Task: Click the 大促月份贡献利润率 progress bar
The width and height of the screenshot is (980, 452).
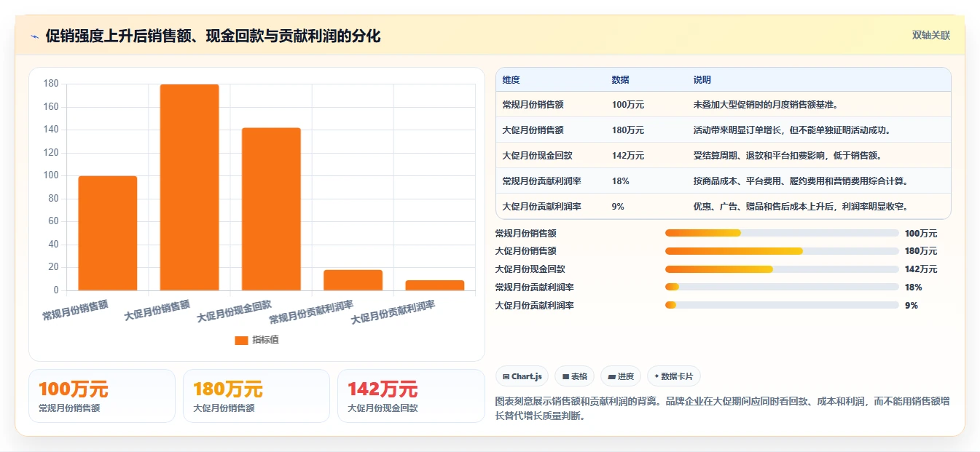Action: point(782,305)
